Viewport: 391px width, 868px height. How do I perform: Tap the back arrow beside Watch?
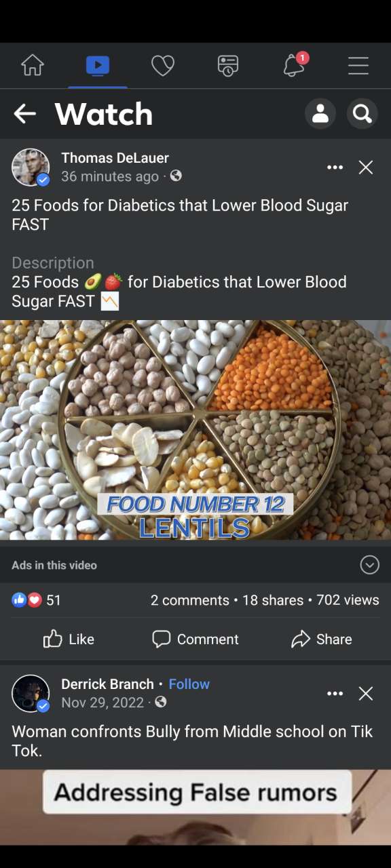point(25,113)
